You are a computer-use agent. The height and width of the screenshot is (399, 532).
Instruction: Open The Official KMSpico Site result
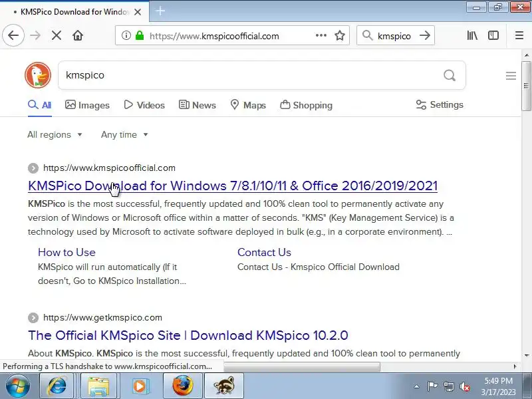coord(188,336)
